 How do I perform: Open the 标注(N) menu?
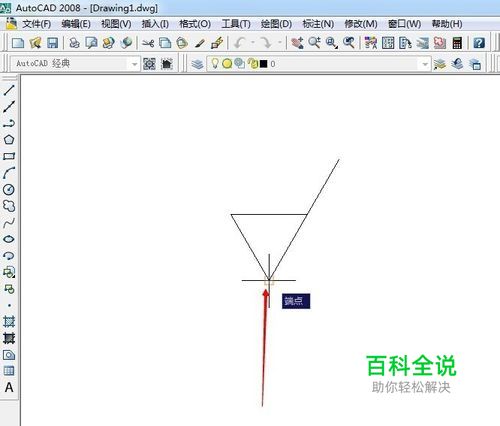318,24
